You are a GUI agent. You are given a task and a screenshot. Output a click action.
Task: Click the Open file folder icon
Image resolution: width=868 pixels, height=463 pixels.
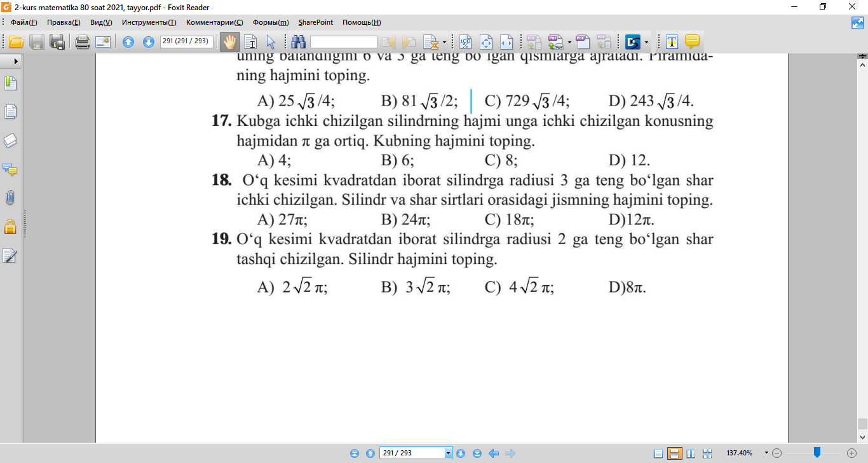(x=16, y=42)
